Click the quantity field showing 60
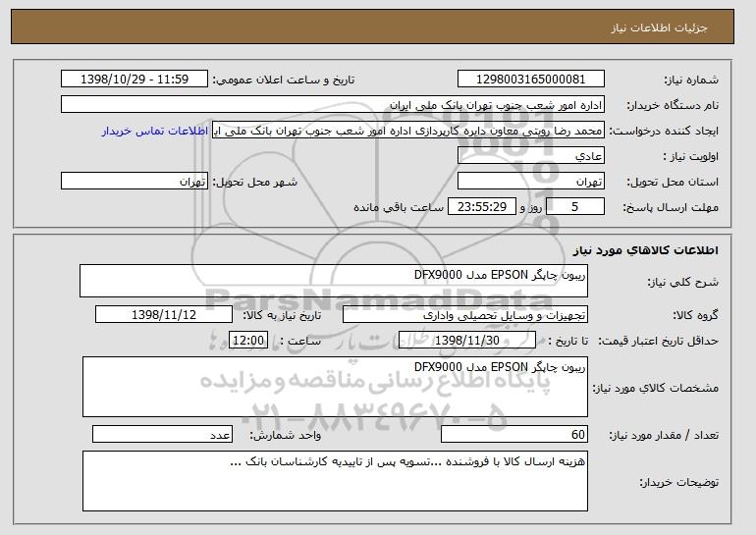The width and height of the screenshot is (756, 535). (514, 434)
